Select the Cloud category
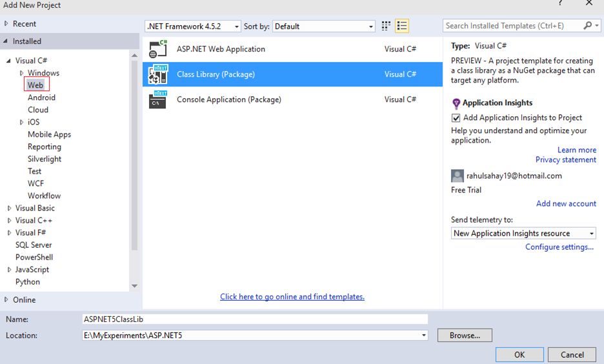Screen dimensions: 604x364 [38, 110]
